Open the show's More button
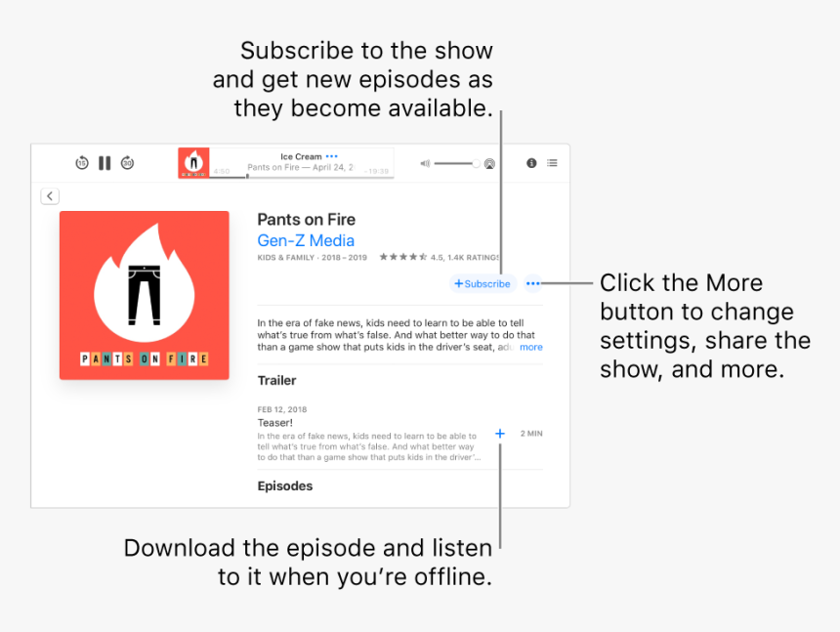Screen dimensions: 840x632 click(533, 284)
